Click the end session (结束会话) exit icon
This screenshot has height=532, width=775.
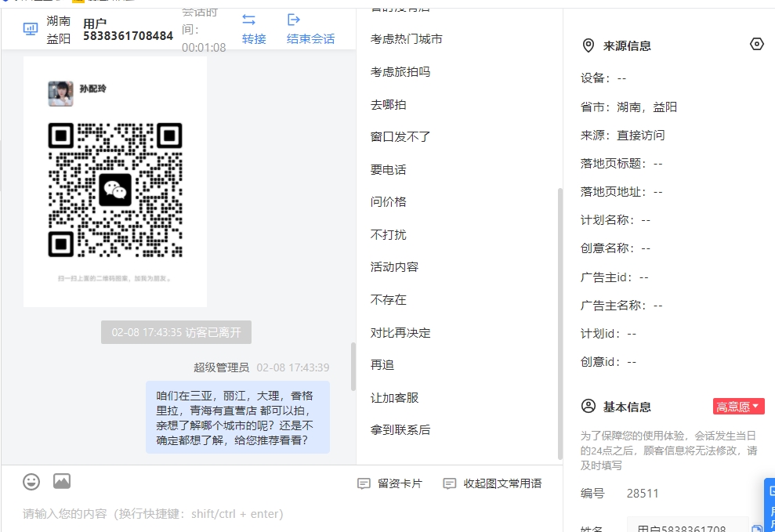point(294,20)
